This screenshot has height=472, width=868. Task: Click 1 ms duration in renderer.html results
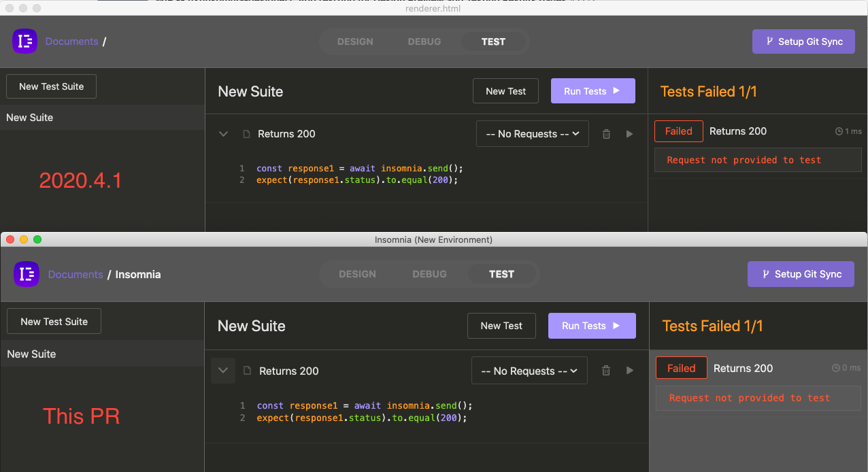(848, 131)
